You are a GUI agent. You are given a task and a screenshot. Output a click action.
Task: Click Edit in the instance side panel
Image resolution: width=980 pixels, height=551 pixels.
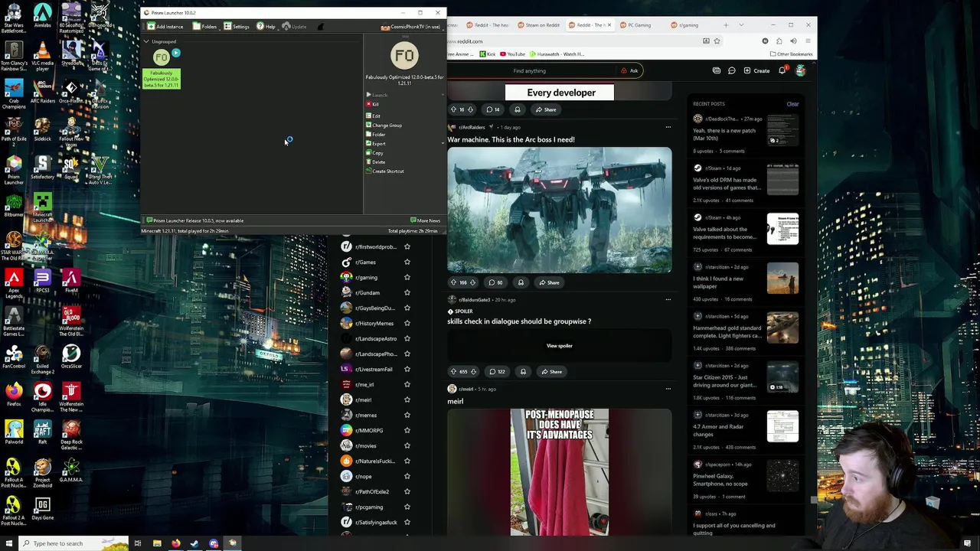tap(374, 116)
